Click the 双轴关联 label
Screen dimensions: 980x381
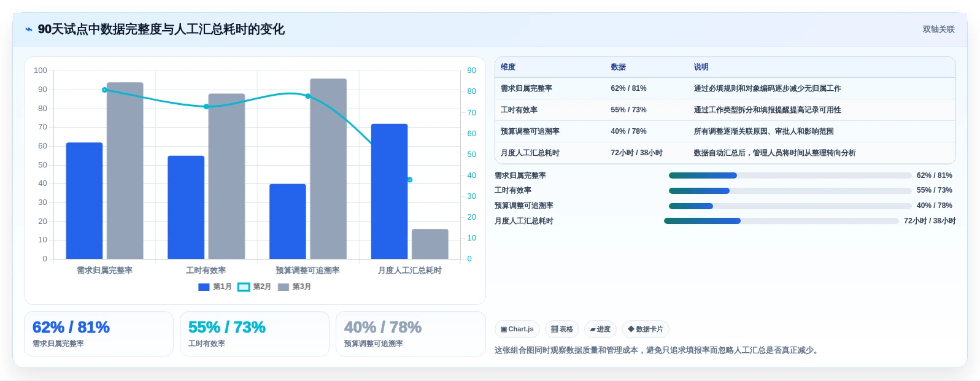pos(938,29)
